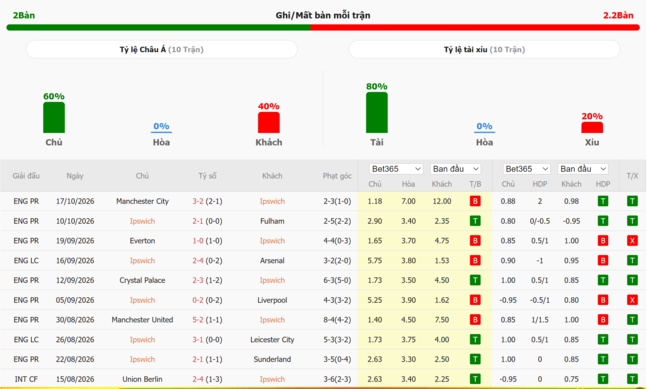Click HDP T badge in Sunderland row
Viewport: 650px width, 389px height.
(603, 359)
